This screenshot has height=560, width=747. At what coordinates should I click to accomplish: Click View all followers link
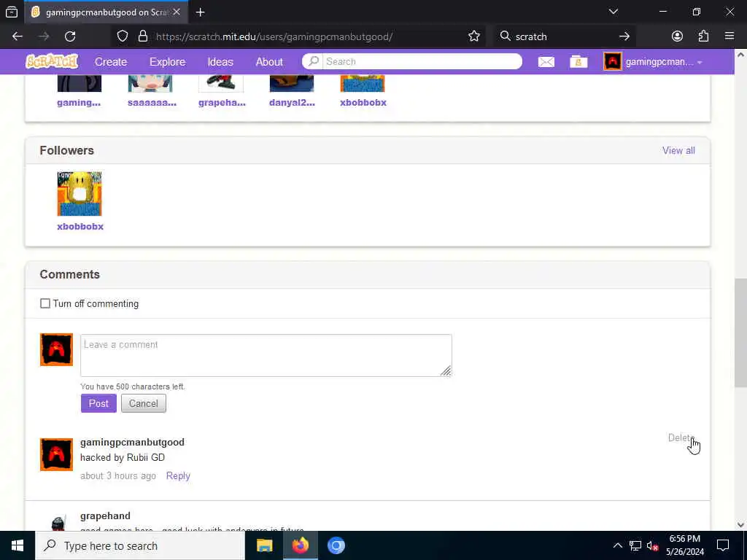(678, 150)
